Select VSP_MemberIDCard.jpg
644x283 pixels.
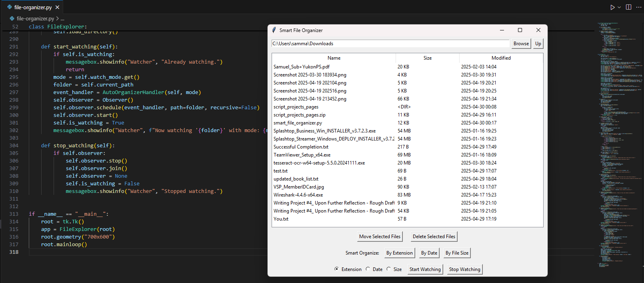(x=407, y=187)
